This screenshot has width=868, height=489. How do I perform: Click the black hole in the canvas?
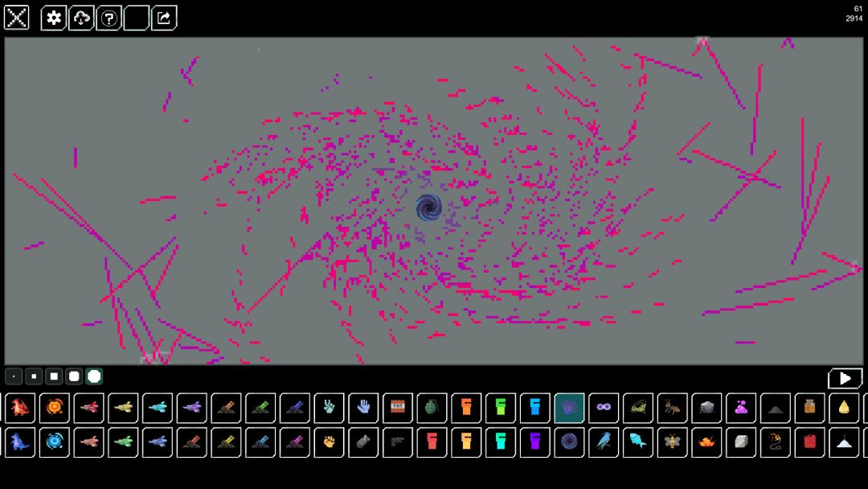428,208
